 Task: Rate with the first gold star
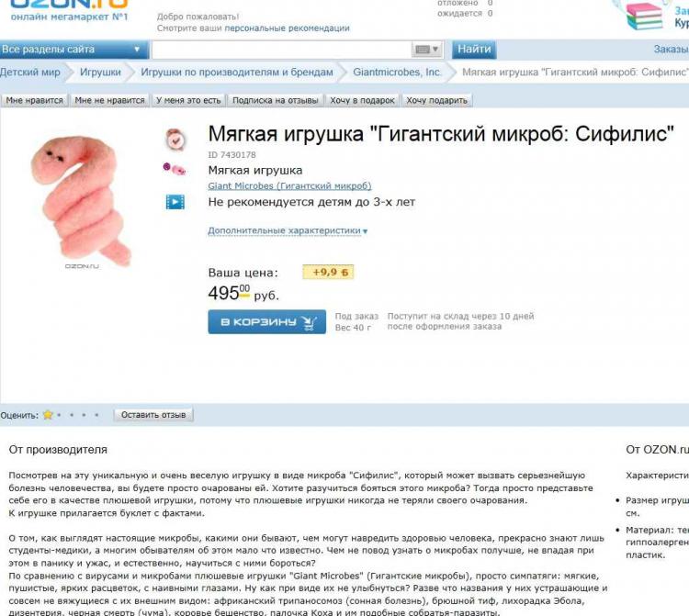pyautogui.click(x=48, y=415)
